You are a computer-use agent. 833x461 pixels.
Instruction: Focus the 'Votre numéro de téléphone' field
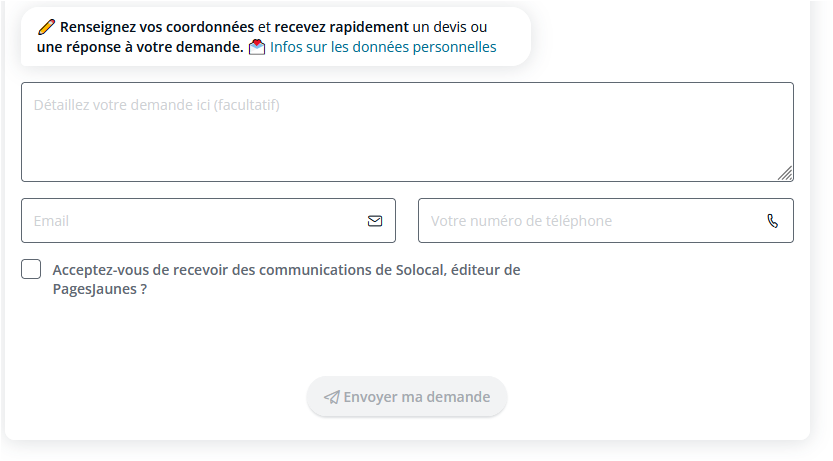[606, 220]
